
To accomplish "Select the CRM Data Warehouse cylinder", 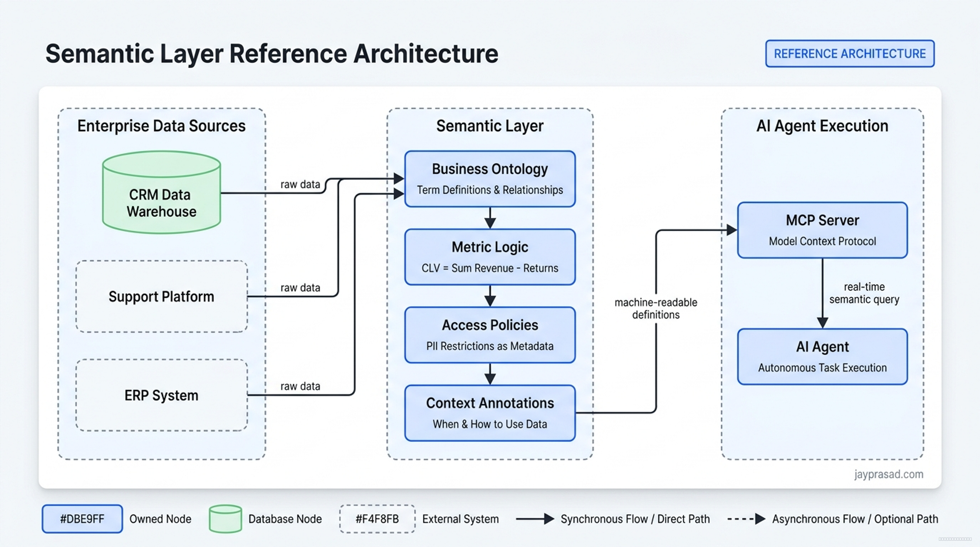I will 162,192.
